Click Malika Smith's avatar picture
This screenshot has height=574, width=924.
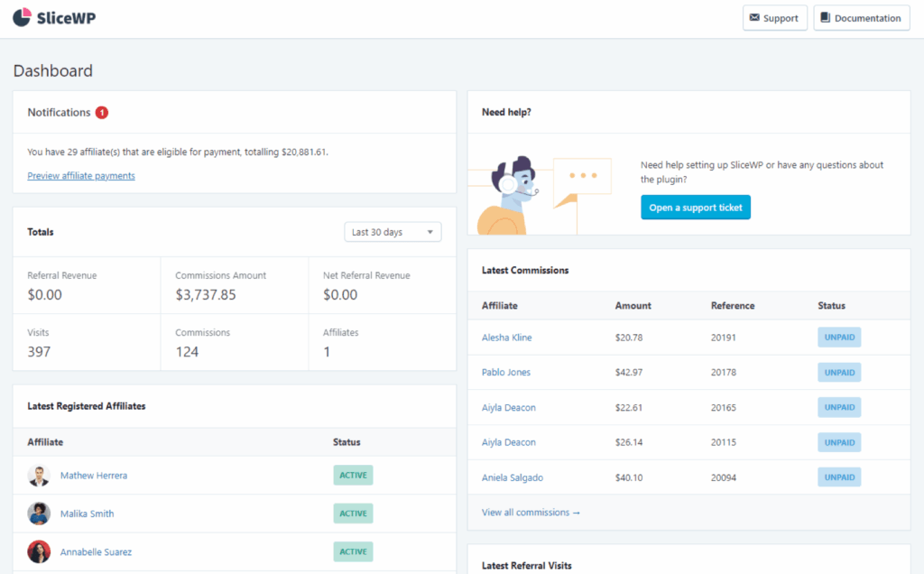(39, 513)
